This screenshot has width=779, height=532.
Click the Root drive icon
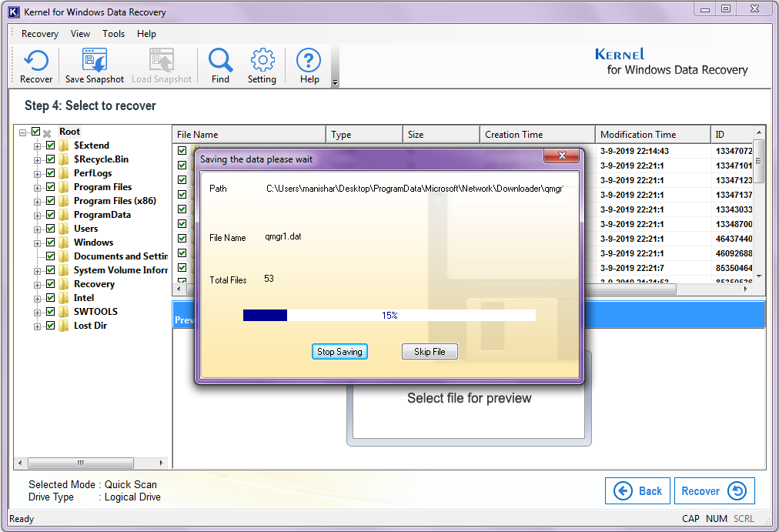[x=47, y=133]
